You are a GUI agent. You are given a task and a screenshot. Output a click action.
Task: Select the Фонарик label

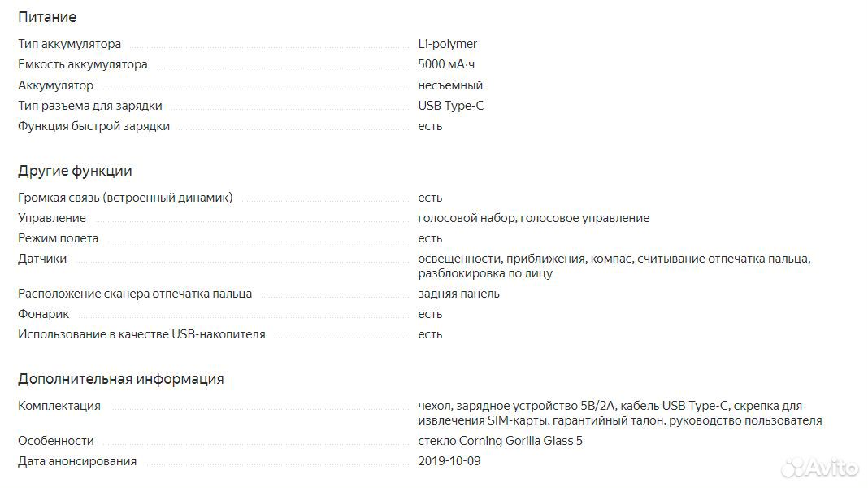tap(43, 314)
